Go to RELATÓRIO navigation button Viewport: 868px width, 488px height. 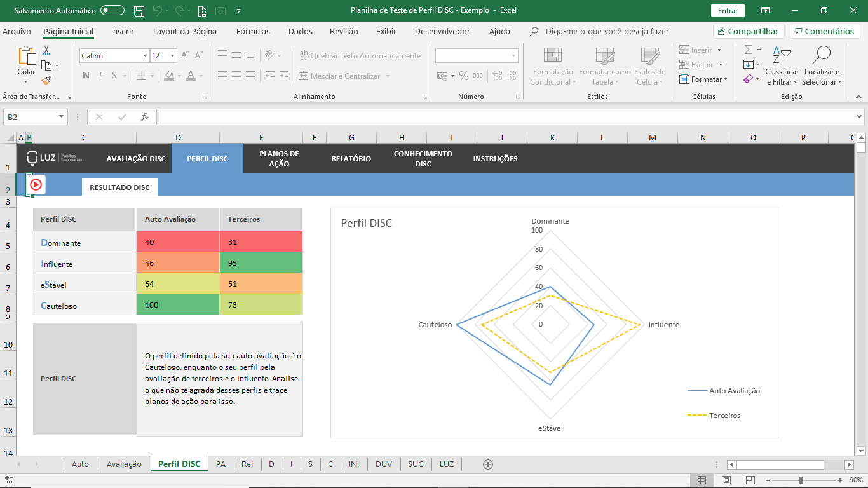pos(351,159)
